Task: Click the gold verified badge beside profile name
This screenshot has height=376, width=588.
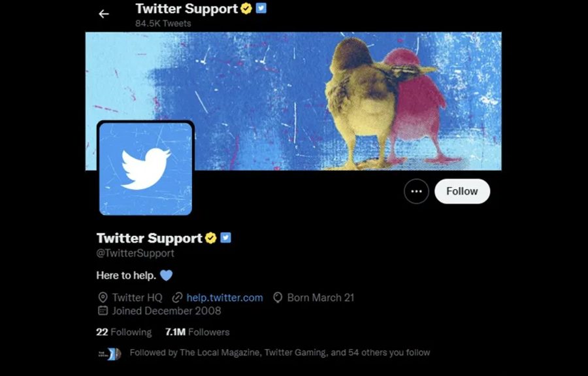Action: (x=211, y=238)
